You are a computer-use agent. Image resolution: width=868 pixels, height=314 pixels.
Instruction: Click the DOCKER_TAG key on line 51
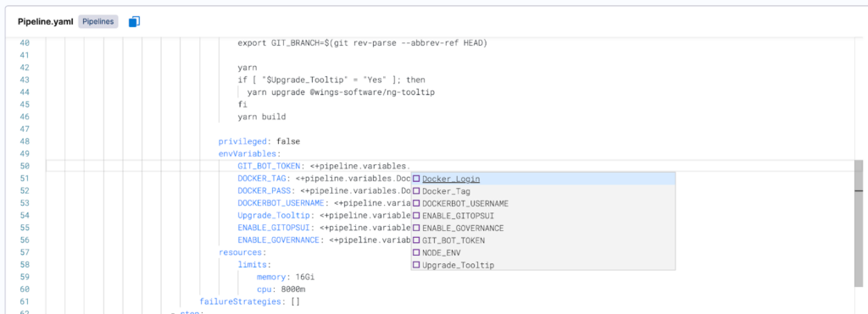pyautogui.click(x=261, y=179)
